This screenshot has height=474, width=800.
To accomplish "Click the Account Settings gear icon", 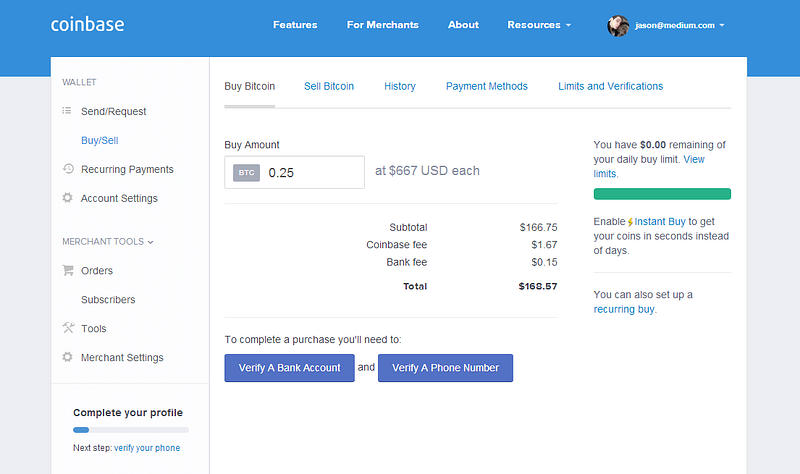I will tap(67, 197).
